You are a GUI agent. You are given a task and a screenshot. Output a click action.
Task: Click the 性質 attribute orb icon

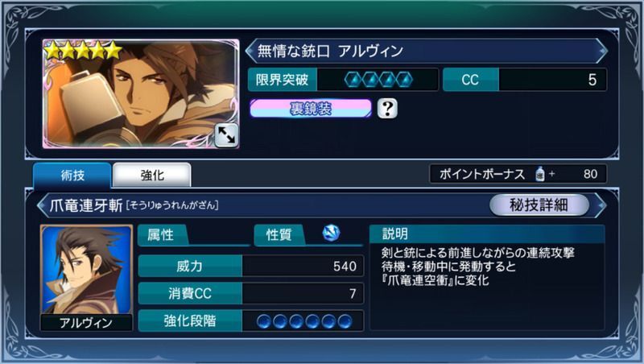pyautogui.click(x=331, y=233)
